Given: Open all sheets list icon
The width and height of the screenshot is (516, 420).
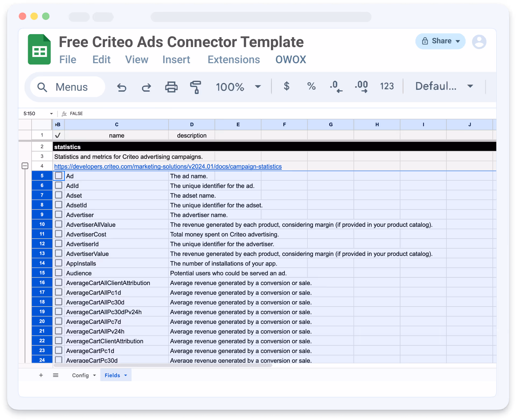Looking at the screenshot, I should 56,375.
